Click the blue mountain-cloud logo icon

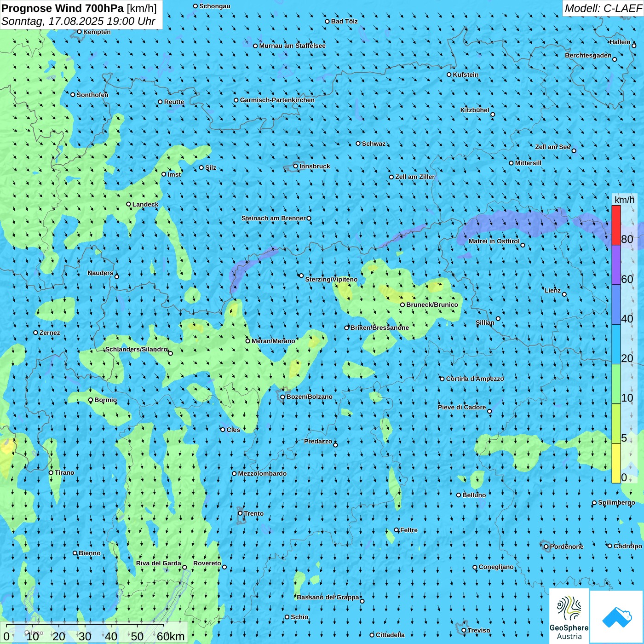[617, 617]
